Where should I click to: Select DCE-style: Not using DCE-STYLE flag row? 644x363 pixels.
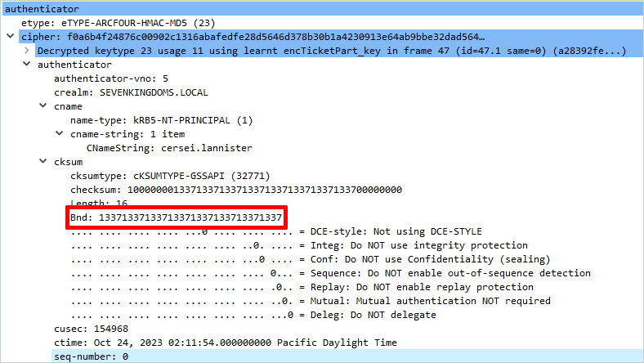(x=276, y=231)
